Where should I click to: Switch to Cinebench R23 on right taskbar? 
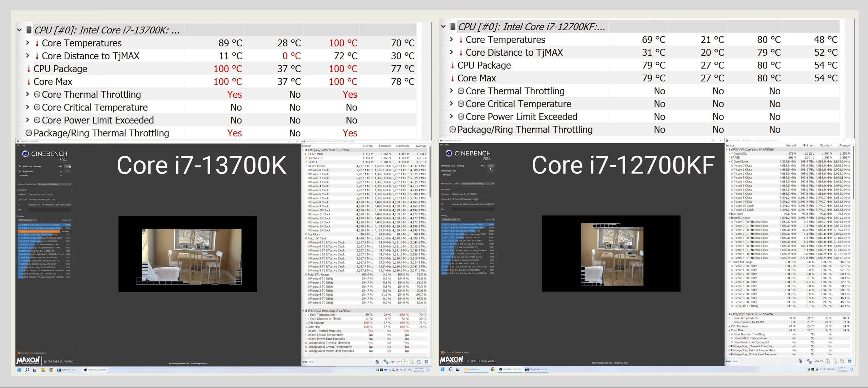510,369
